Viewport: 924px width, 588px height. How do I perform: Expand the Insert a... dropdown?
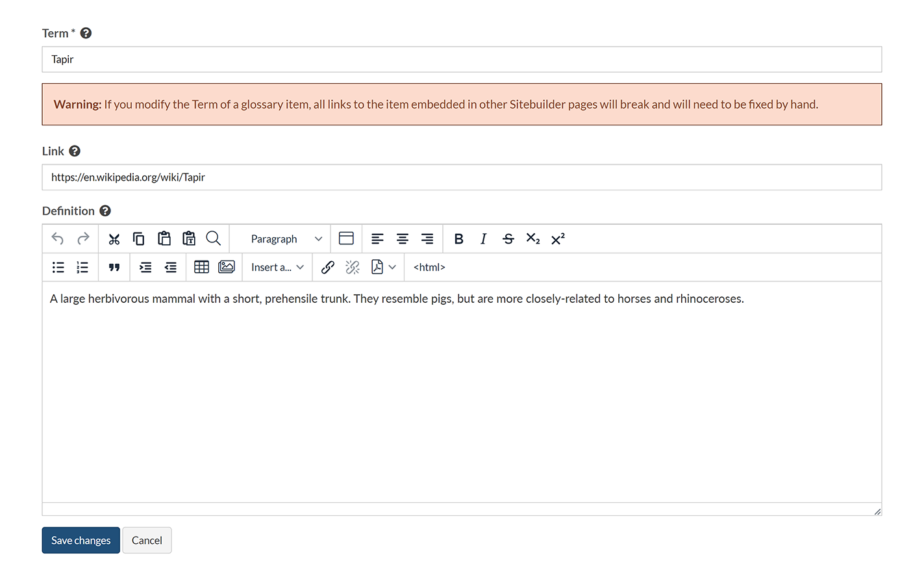[x=277, y=268]
